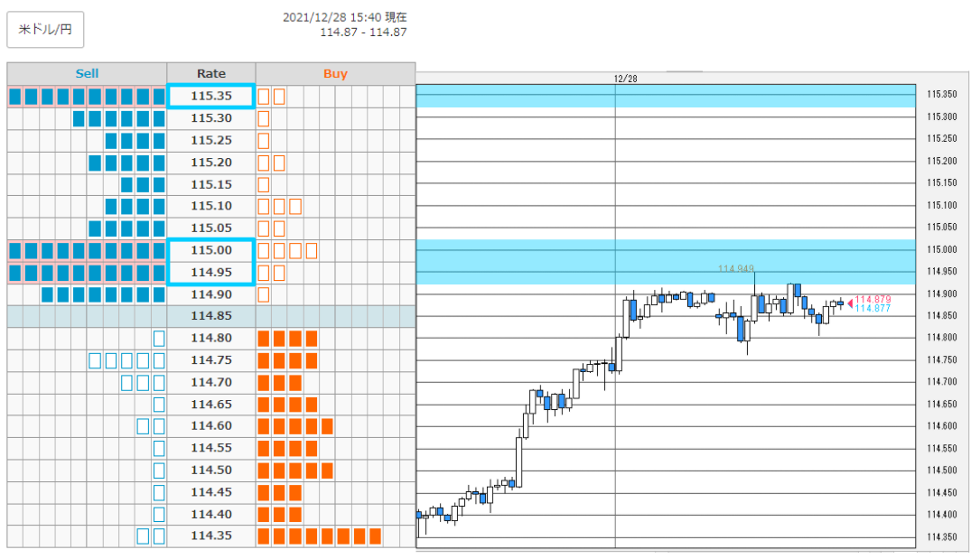Click the pink current-price arrow marker
The height and width of the screenshot is (559, 980).
click(x=850, y=303)
